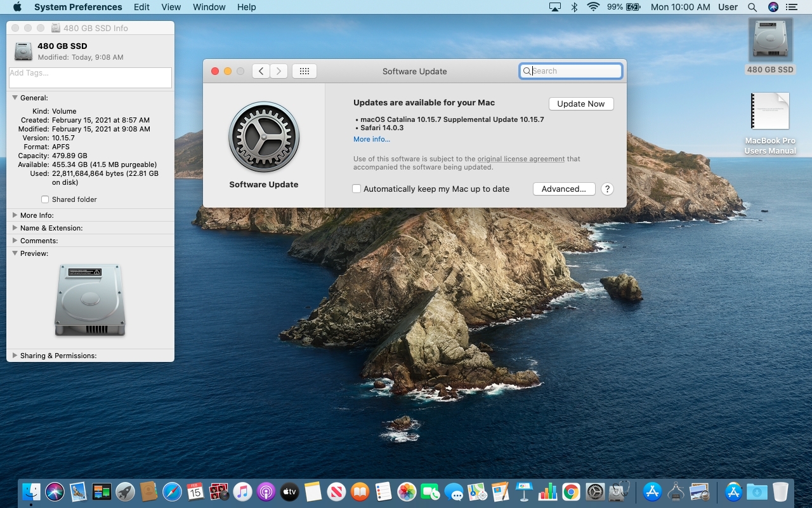Enable Automatically keep my Mac up to date
This screenshot has width=812, height=508.
[357, 189]
